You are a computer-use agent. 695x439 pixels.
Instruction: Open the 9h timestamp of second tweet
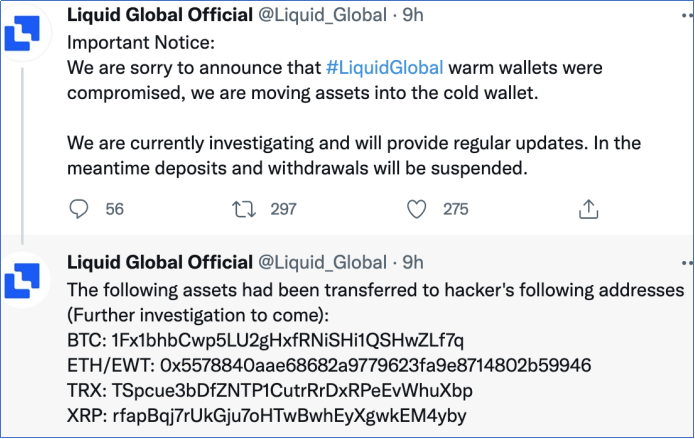tap(413, 263)
